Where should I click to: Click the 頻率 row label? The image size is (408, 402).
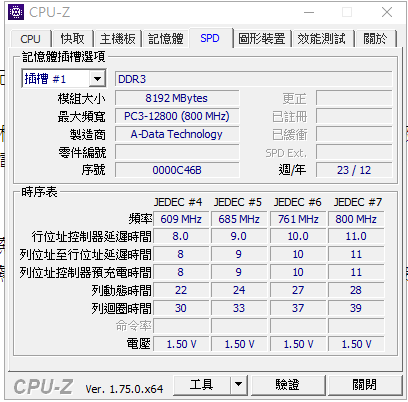(x=140, y=219)
